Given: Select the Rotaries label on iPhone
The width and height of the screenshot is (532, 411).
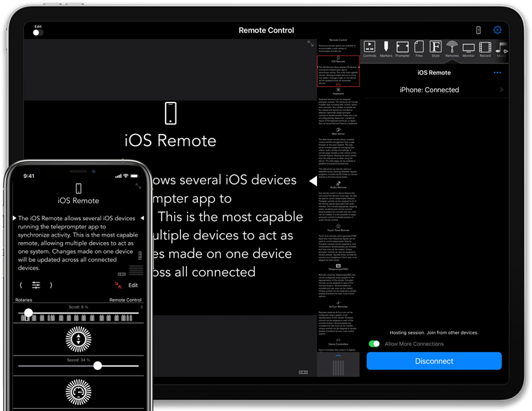Looking at the screenshot, I should pyautogui.click(x=24, y=300).
